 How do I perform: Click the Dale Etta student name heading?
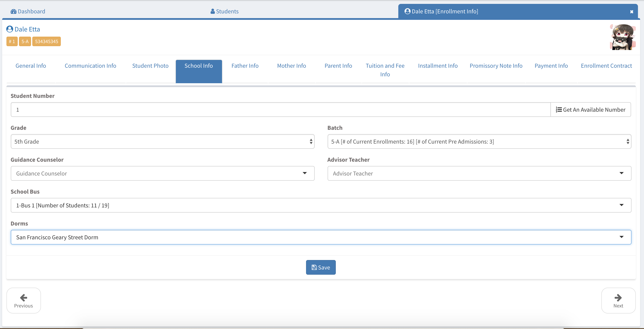pos(27,29)
